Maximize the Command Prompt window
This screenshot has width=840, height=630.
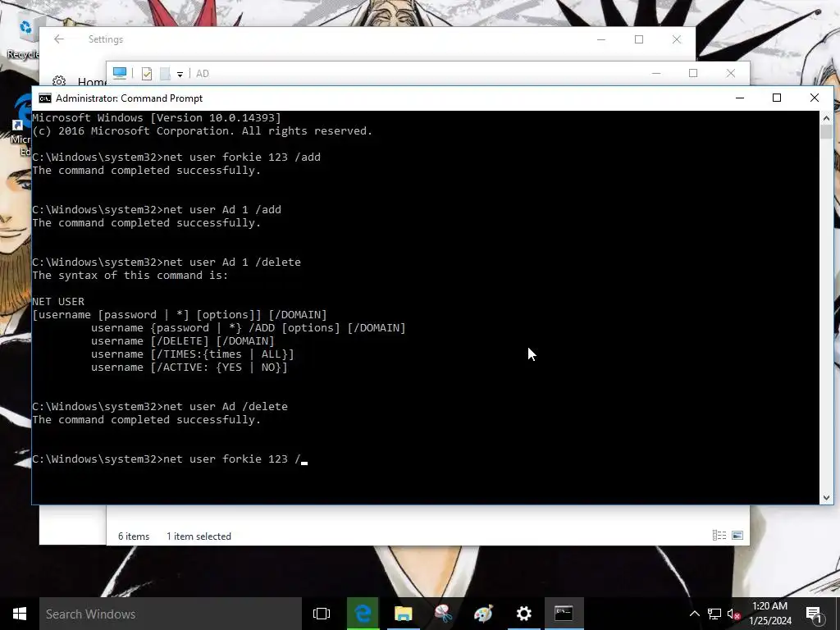[777, 98]
